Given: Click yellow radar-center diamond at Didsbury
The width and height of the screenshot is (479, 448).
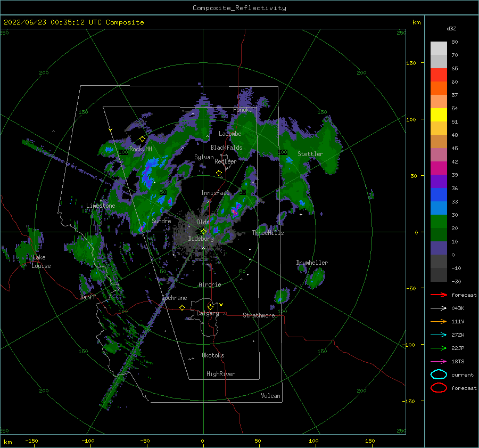Looking at the screenshot, I should [203, 232].
